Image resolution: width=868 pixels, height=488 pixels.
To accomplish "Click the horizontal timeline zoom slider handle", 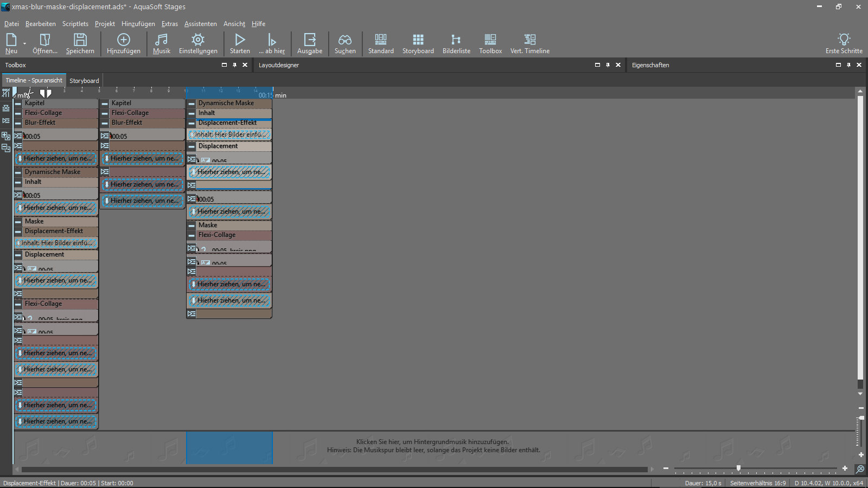I will click(x=738, y=468).
